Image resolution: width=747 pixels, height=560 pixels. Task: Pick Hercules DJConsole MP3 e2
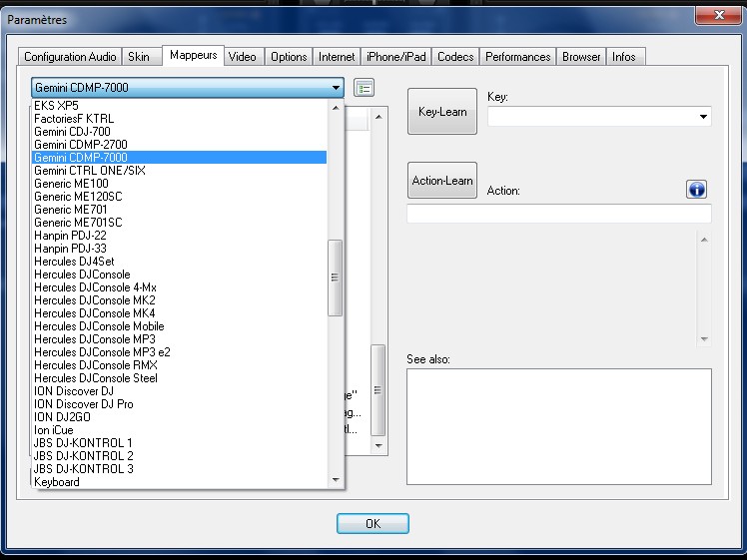(x=179, y=352)
